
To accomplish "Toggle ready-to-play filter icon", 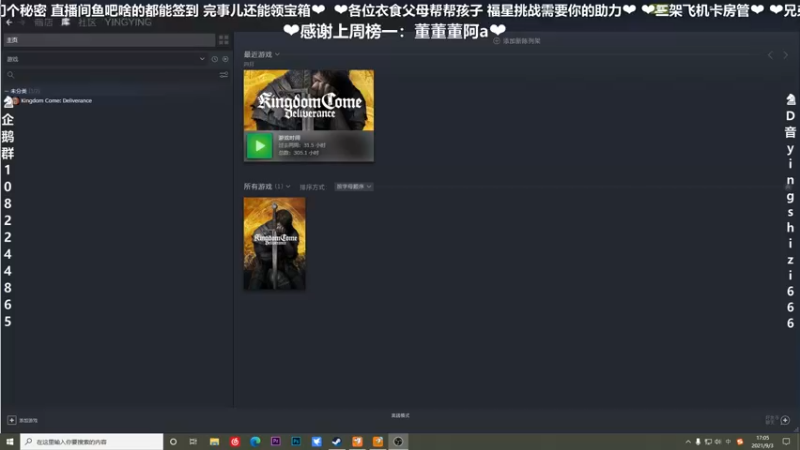I will point(225,59).
